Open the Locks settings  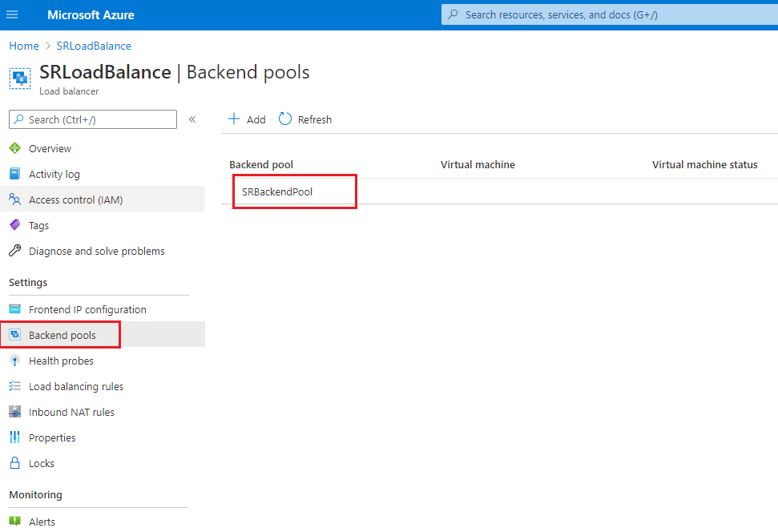pyautogui.click(x=42, y=463)
